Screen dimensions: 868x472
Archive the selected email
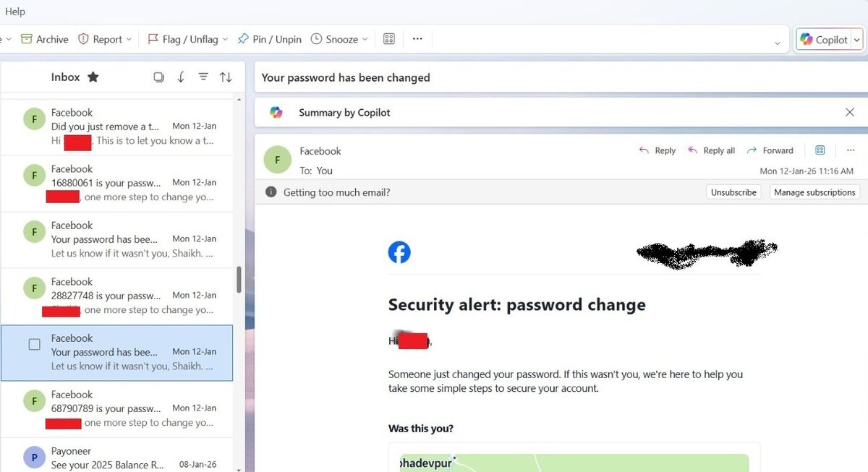pyautogui.click(x=45, y=39)
